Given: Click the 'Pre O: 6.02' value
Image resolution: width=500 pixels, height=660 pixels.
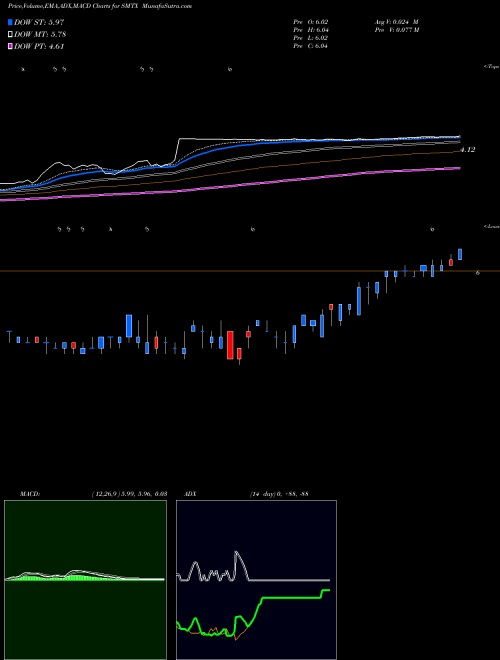Looking at the screenshot, I should [x=311, y=22].
